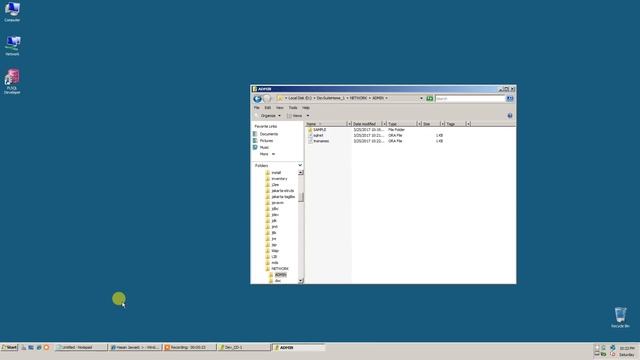Viewport: 640px width, 360px height.
Task: Open the Computer desktop icon
Action: [12, 11]
